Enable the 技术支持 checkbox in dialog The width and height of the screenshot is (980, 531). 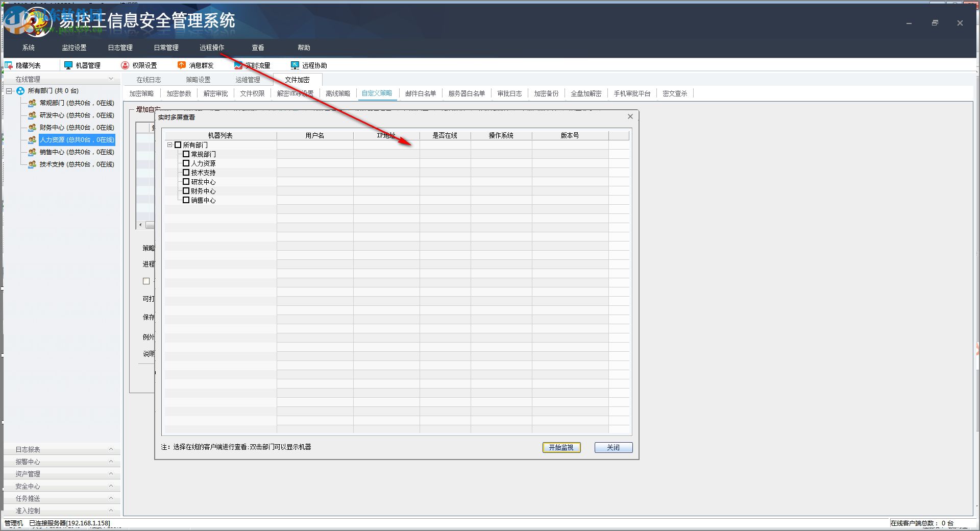tap(186, 173)
